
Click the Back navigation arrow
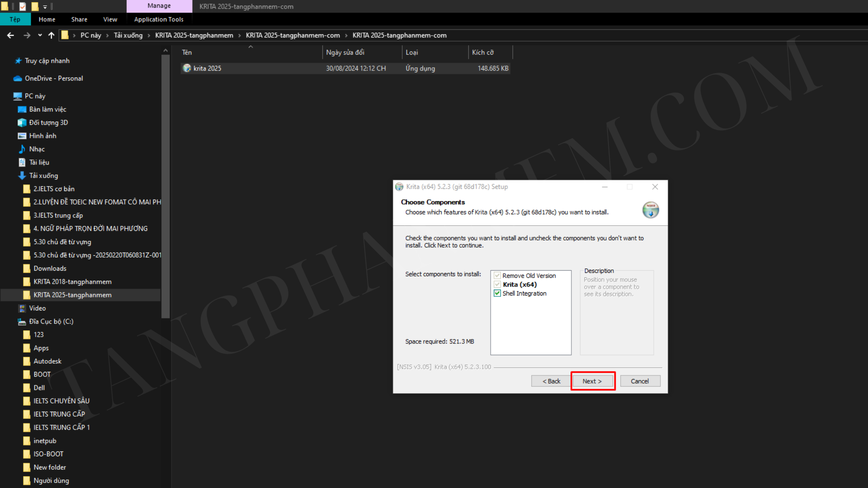tap(10, 35)
